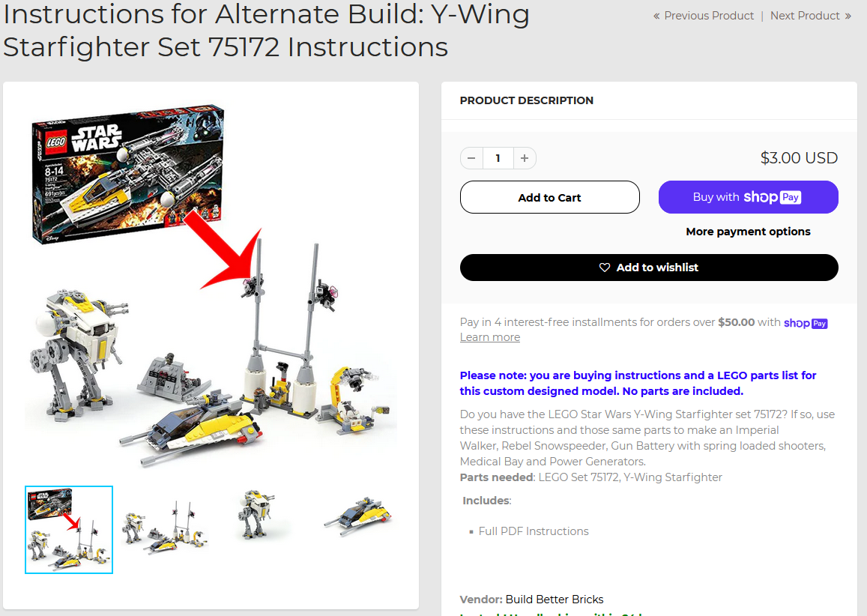The width and height of the screenshot is (867, 616).
Task: Go to Next Product
Action: click(811, 16)
